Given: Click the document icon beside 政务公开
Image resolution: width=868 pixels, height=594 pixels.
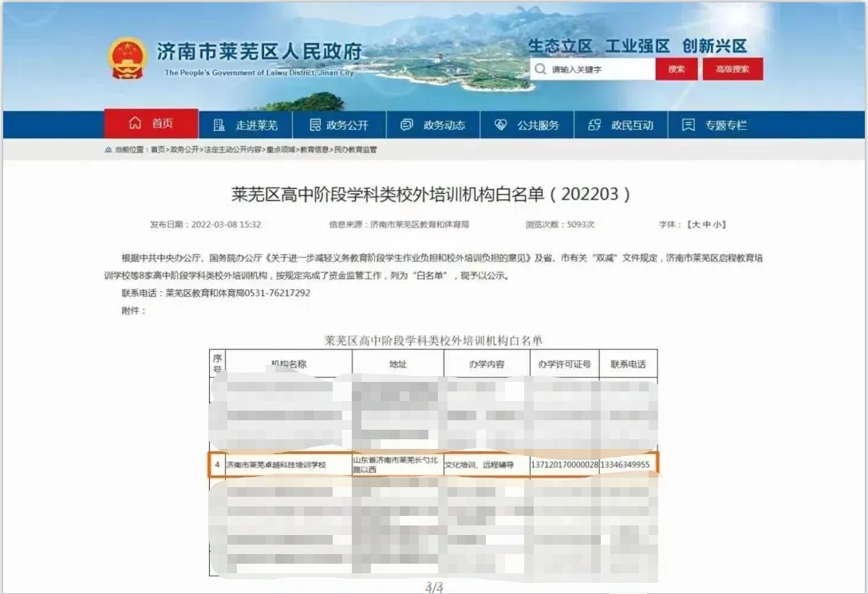Looking at the screenshot, I should pyautogui.click(x=313, y=125).
